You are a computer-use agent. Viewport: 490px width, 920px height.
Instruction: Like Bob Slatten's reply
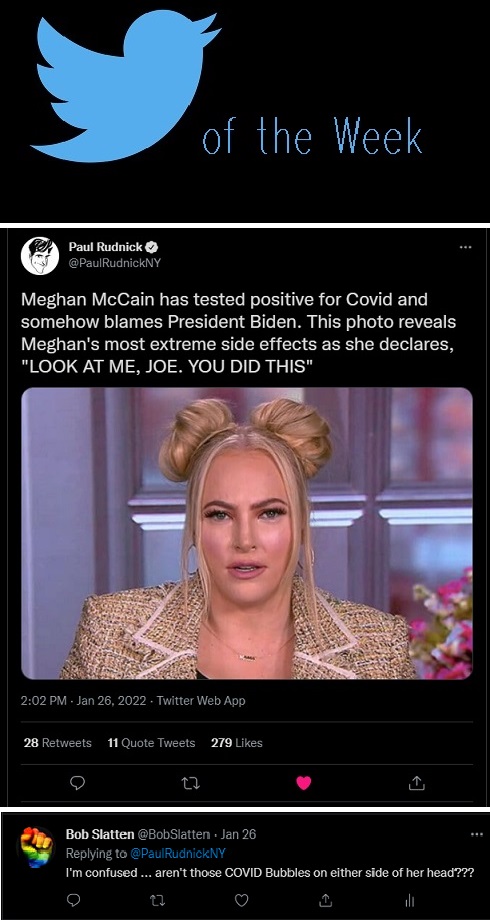click(x=242, y=900)
